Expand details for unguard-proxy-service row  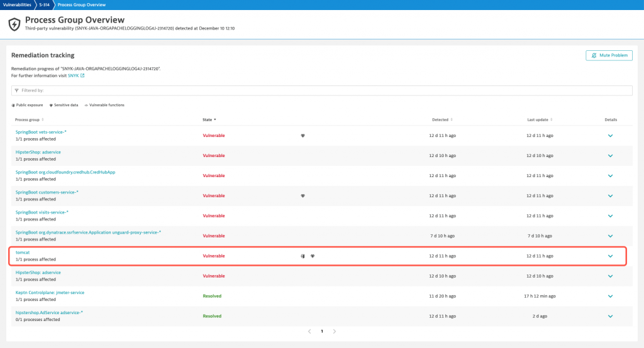[x=610, y=236]
